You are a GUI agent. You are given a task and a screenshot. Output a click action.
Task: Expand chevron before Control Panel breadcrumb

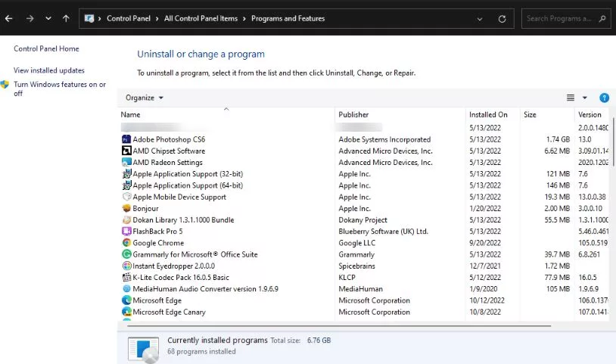coord(100,19)
